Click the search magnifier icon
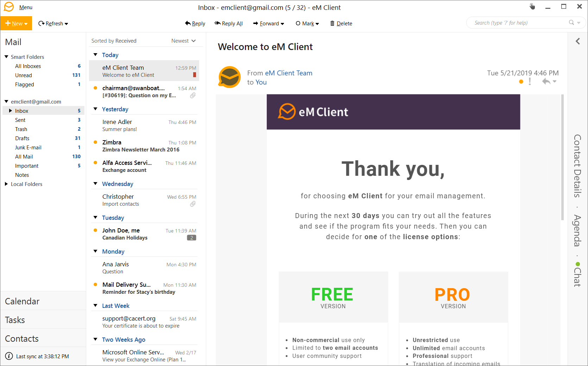This screenshot has width=588, height=366. tap(571, 23)
